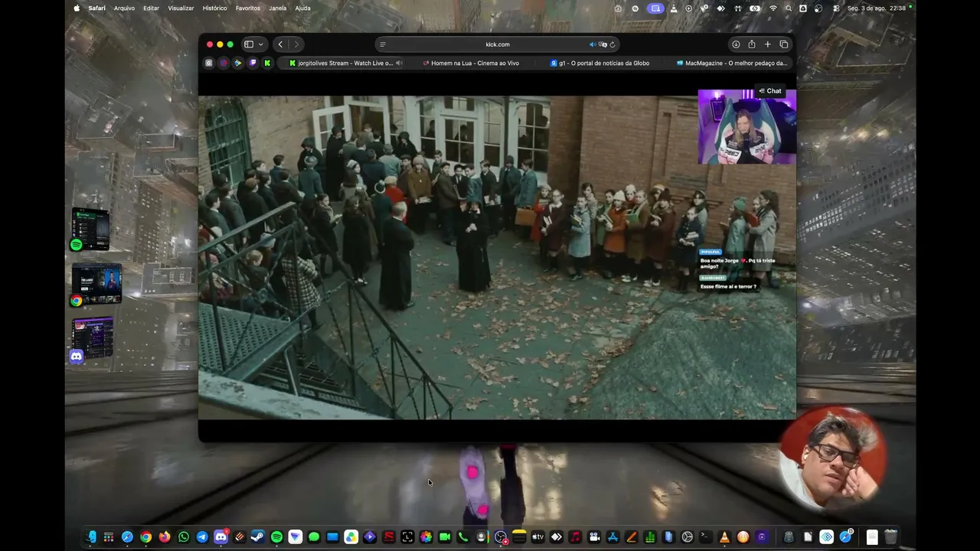This screenshot has width=980, height=551.
Task: Open Steam from the Dock
Action: (x=258, y=537)
